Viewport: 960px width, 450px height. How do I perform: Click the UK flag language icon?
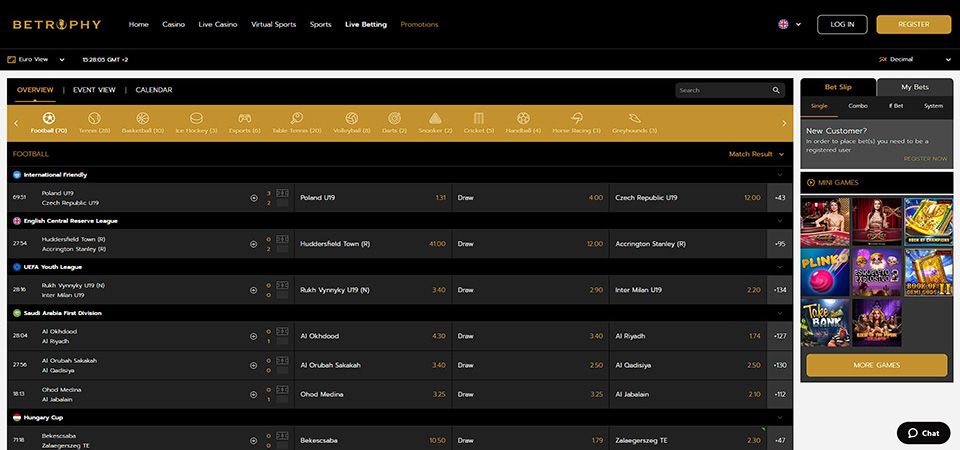click(x=783, y=24)
